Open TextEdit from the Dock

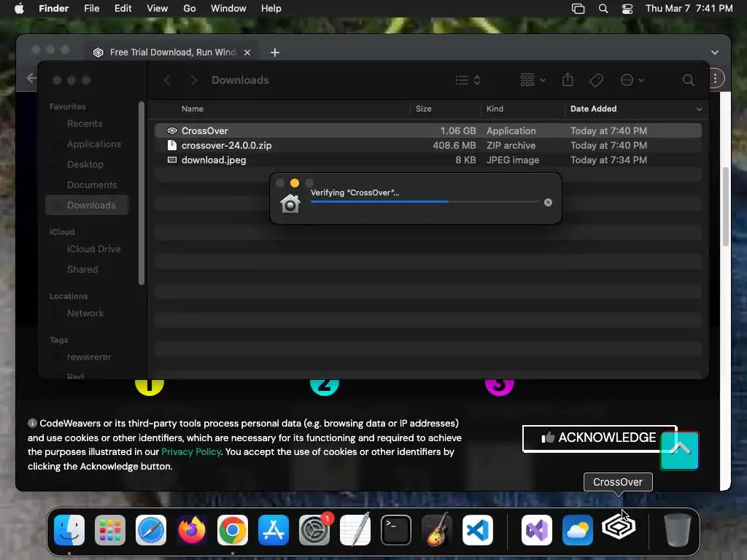pos(355,530)
